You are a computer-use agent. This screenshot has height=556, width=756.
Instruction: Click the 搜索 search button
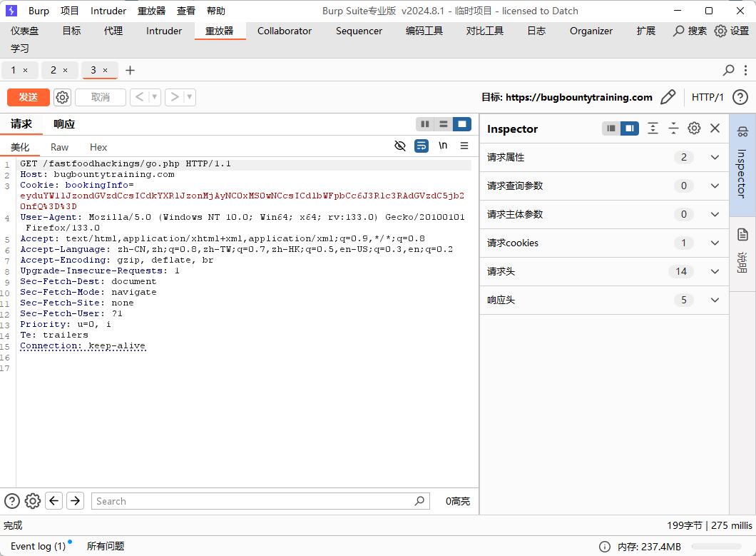pos(690,31)
